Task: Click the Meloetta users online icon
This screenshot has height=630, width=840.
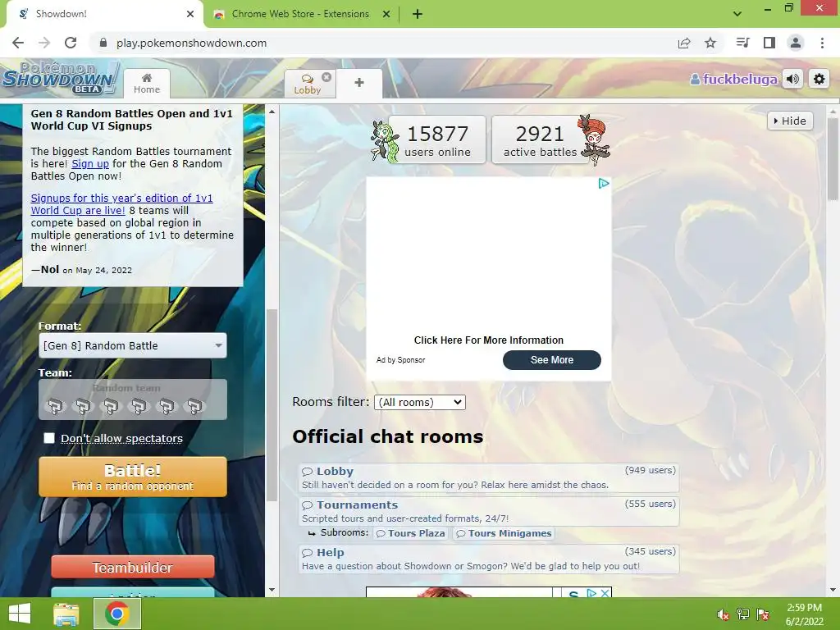Action: [x=386, y=141]
